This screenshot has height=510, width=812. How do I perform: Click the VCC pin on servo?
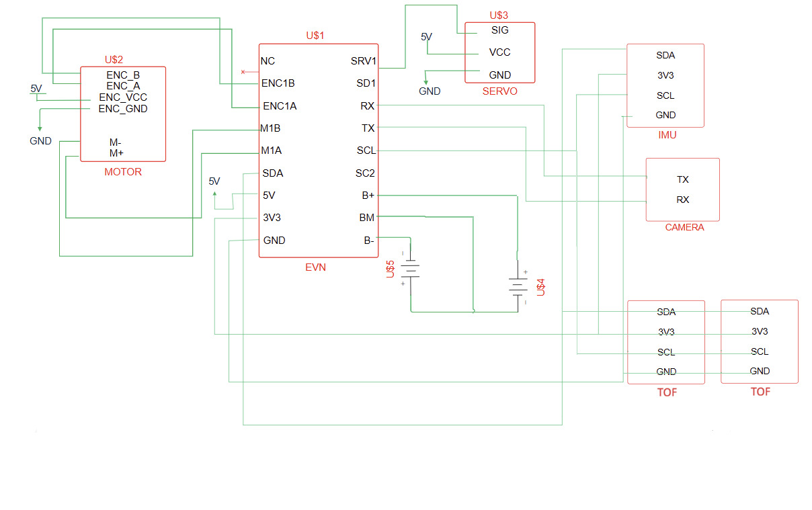point(500,52)
